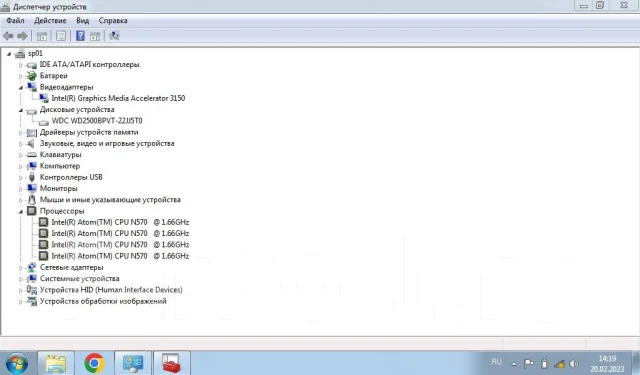Collapse the Видеоадаптеры node

(20, 88)
